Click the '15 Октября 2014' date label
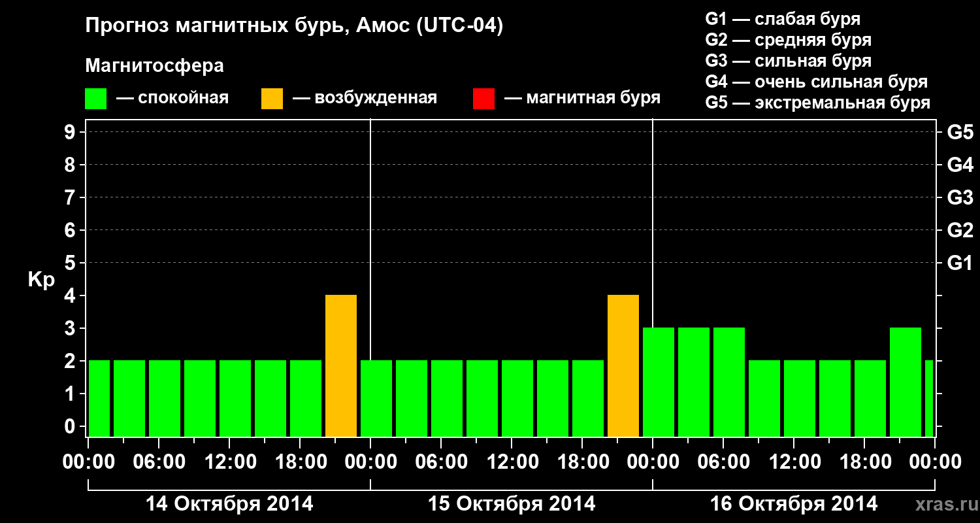Image resolution: width=980 pixels, height=523 pixels. [512, 504]
